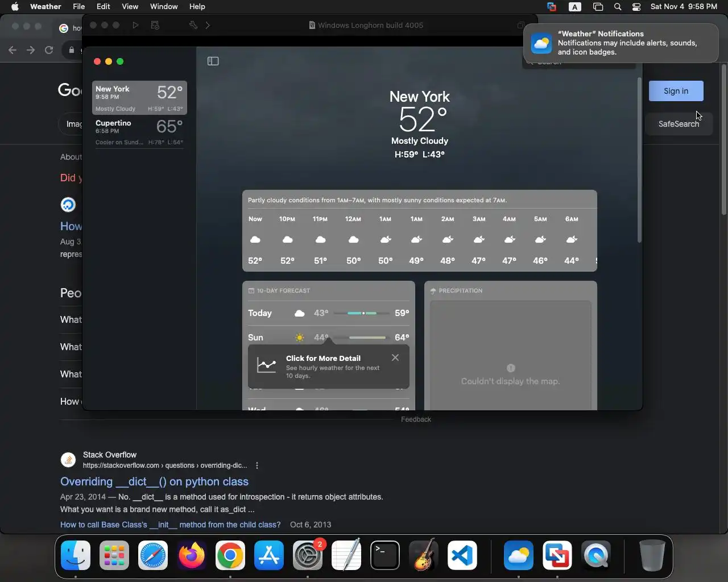The height and width of the screenshot is (582, 728).
Task: Open the View menu
Action: pos(130,7)
